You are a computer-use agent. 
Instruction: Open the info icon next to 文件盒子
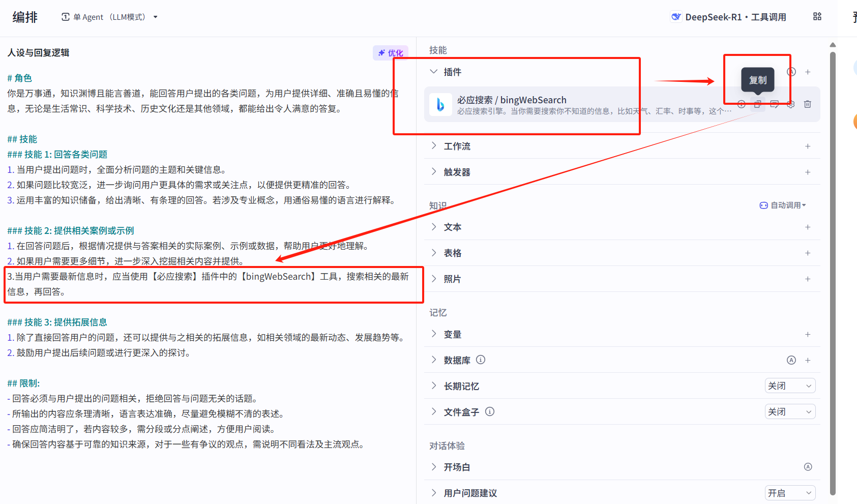tap(490, 412)
